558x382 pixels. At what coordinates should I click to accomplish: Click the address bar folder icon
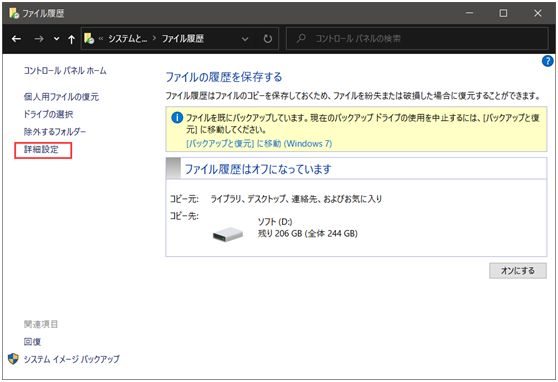click(x=89, y=38)
